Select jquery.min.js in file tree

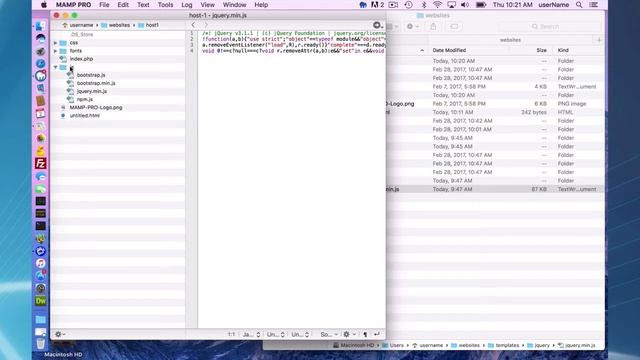(x=92, y=91)
